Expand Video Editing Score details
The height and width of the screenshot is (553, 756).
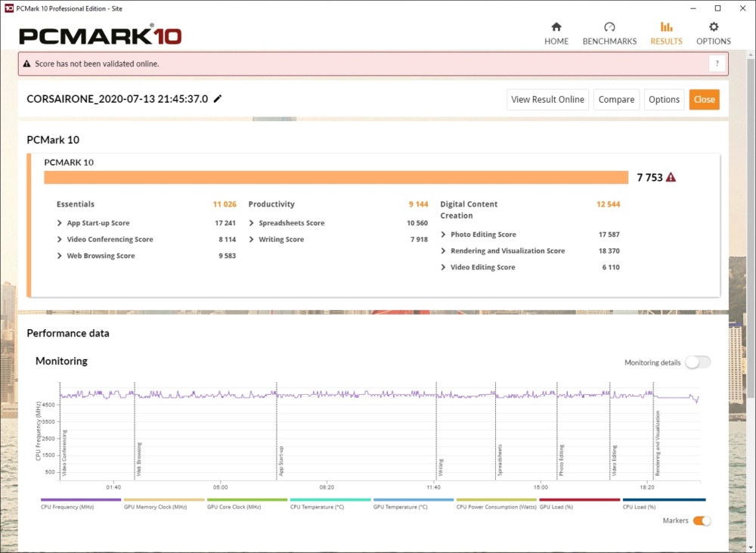[443, 267]
